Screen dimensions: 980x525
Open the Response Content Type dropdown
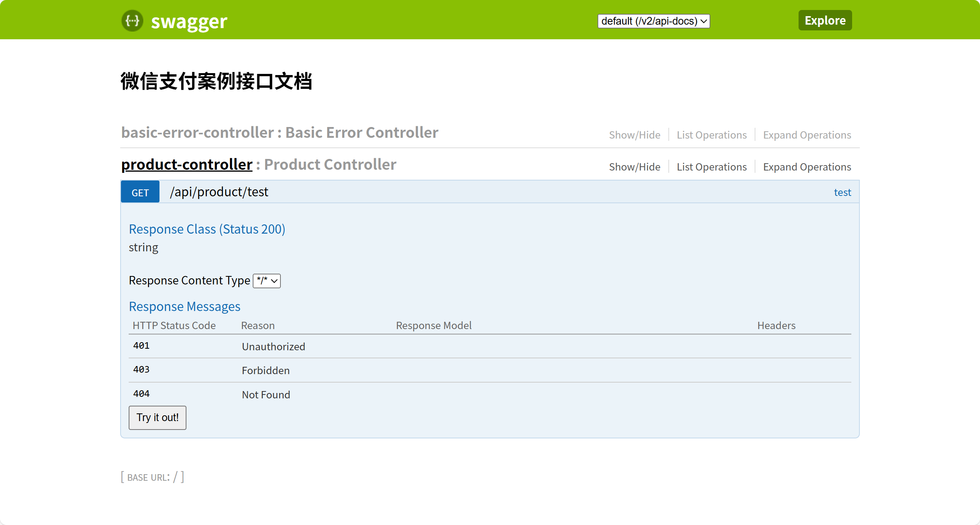click(267, 281)
